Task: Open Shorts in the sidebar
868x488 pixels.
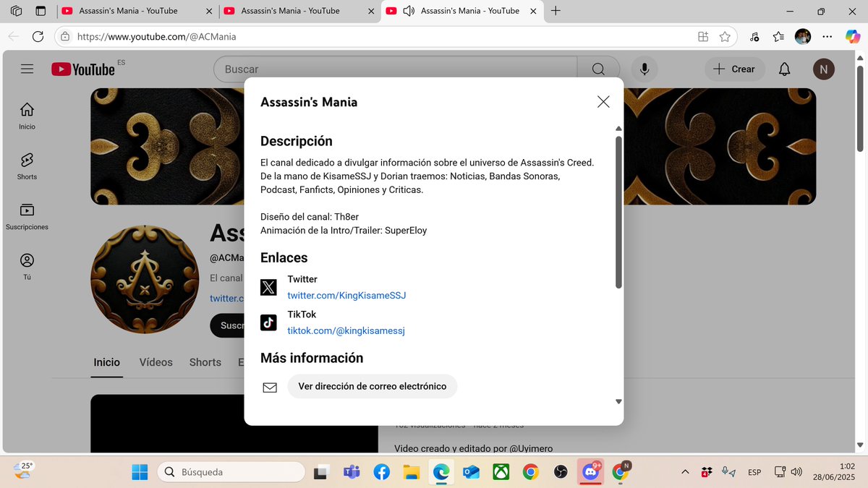Action: click(27, 166)
